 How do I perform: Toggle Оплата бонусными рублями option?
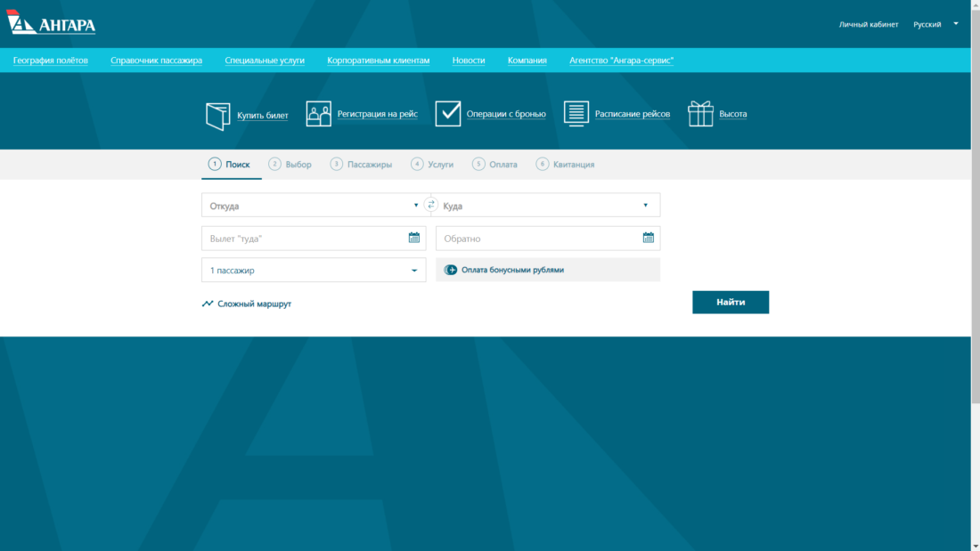coord(451,270)
